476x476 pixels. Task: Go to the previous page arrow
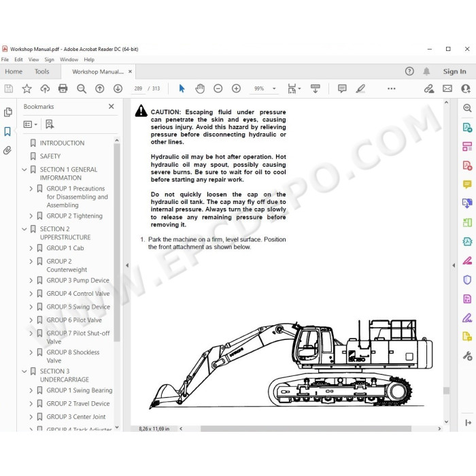99,88
